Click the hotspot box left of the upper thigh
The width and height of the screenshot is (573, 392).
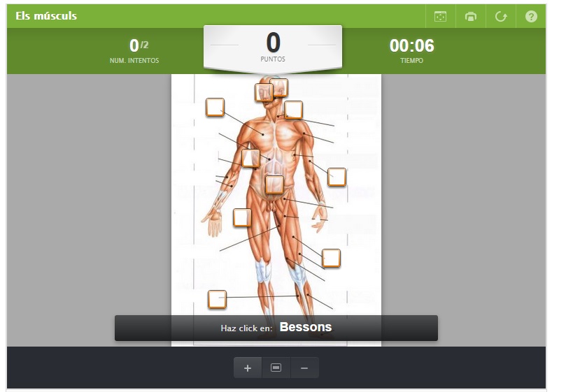click(242, 217)
